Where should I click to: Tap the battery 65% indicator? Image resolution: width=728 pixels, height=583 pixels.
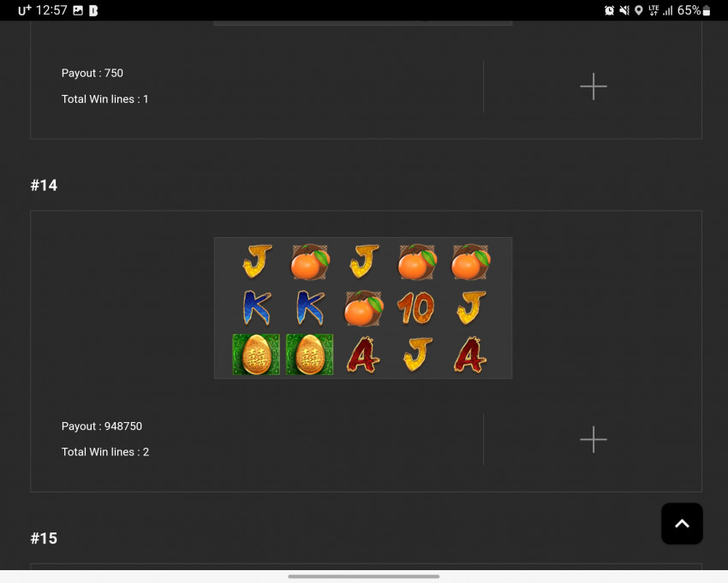coord(694,10)
